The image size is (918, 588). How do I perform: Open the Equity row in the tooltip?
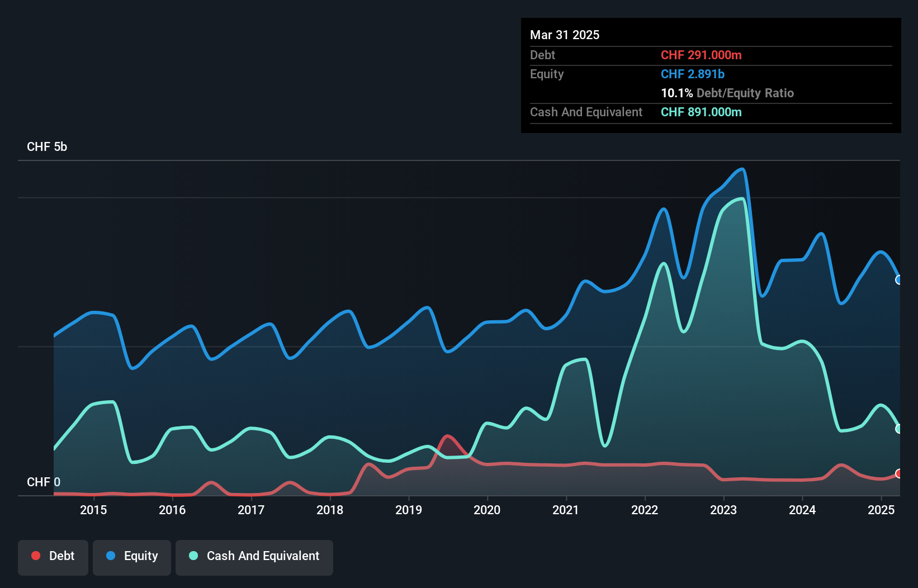coord(547,74)
